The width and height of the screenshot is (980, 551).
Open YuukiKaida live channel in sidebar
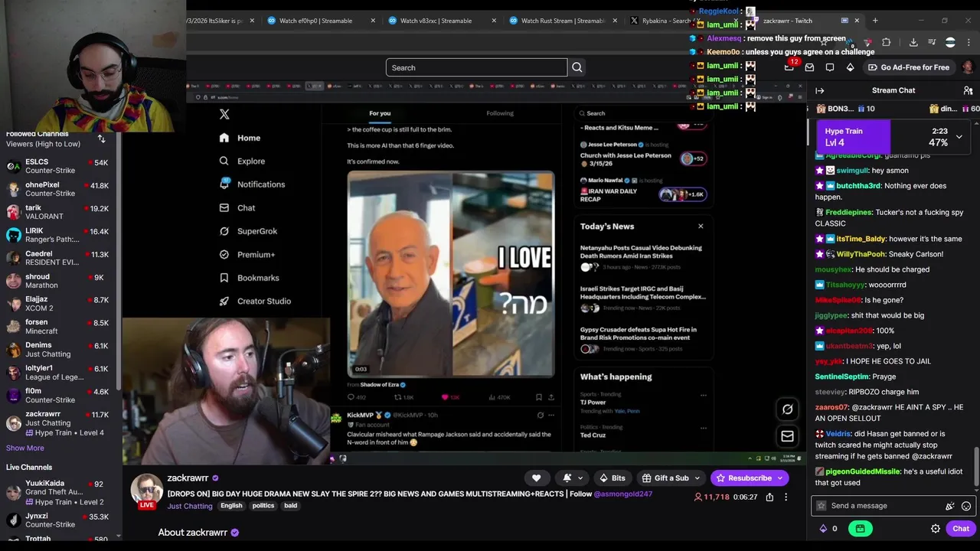click(x=60, y=493)
